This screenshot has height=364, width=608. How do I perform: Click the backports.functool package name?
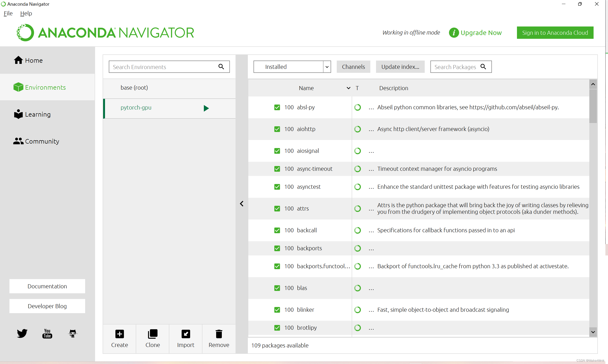tap(323, 266)
